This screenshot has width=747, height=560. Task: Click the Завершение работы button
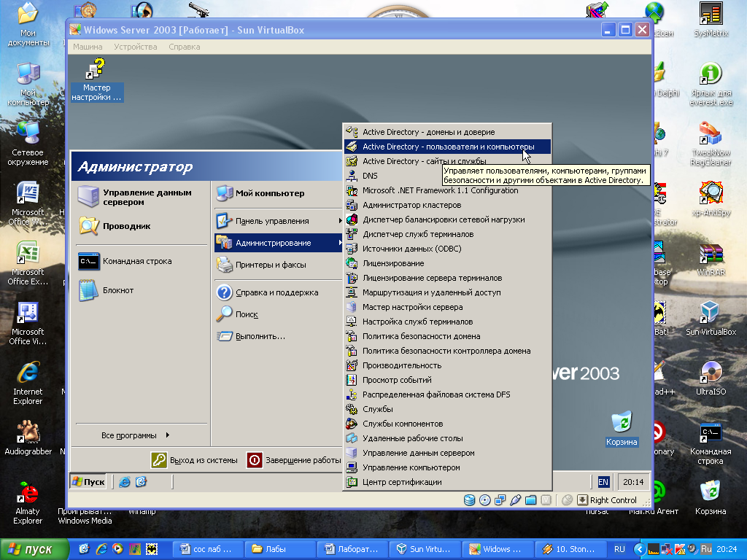click(293, 460)
